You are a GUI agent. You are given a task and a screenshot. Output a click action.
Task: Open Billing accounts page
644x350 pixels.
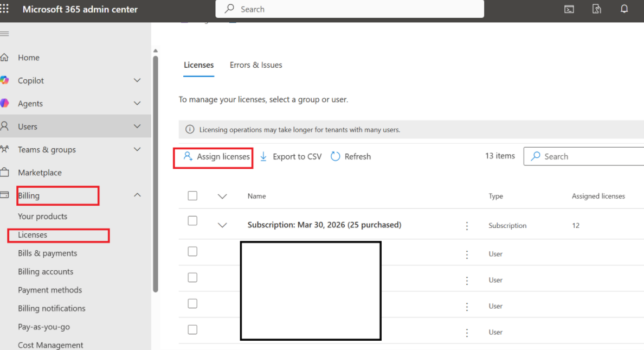pos(46,272)
